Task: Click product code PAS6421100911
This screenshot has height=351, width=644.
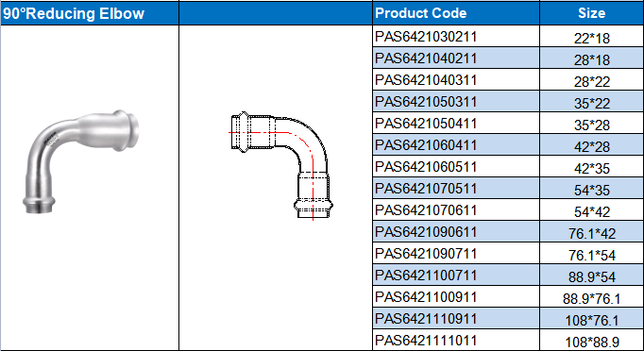Action: pos(456,297)
